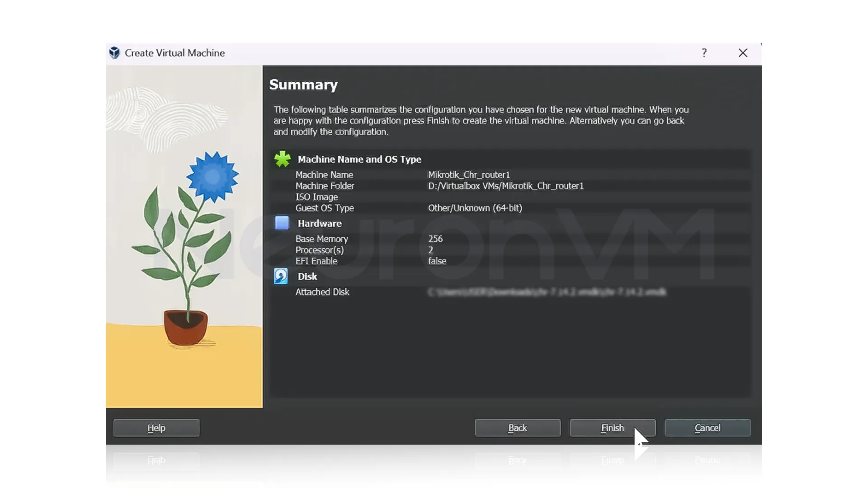Click the Processor(s) value 2
The height and width of the screenshot is (488, 868).
[x=431, y=250]
